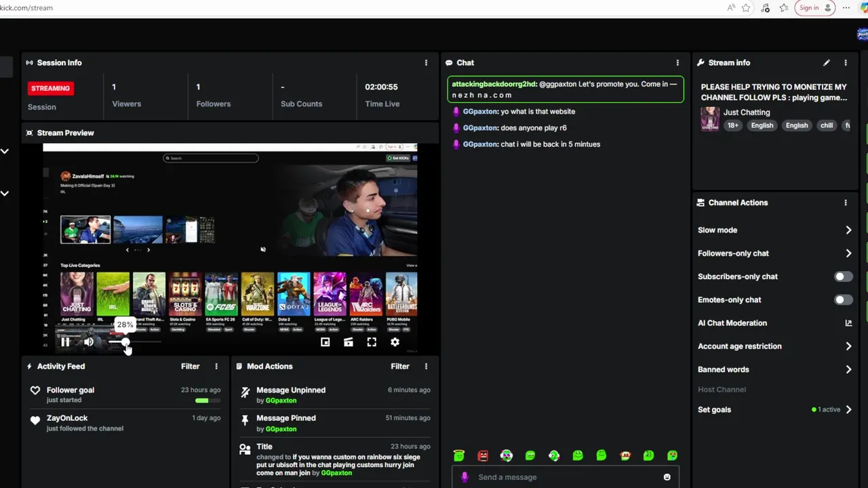The width and height of the screenshot is (868, 488).
Task: Click the stream title text
Action: (774, 92)
